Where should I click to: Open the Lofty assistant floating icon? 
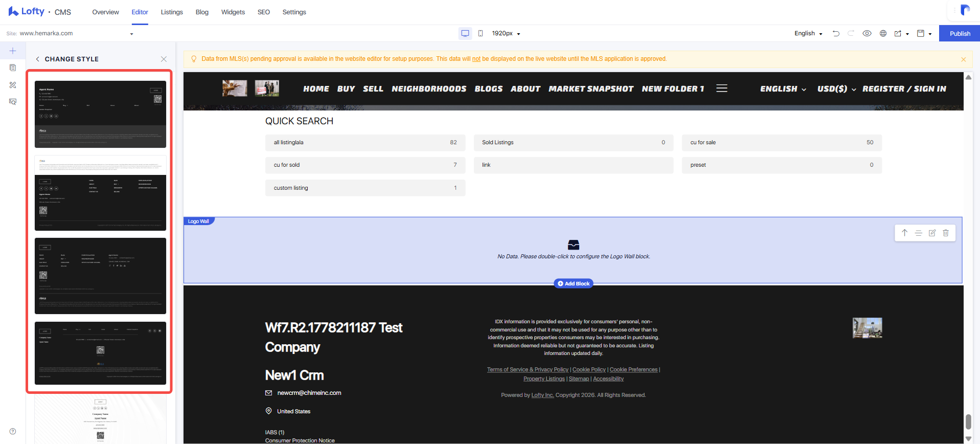coord(965,10)
